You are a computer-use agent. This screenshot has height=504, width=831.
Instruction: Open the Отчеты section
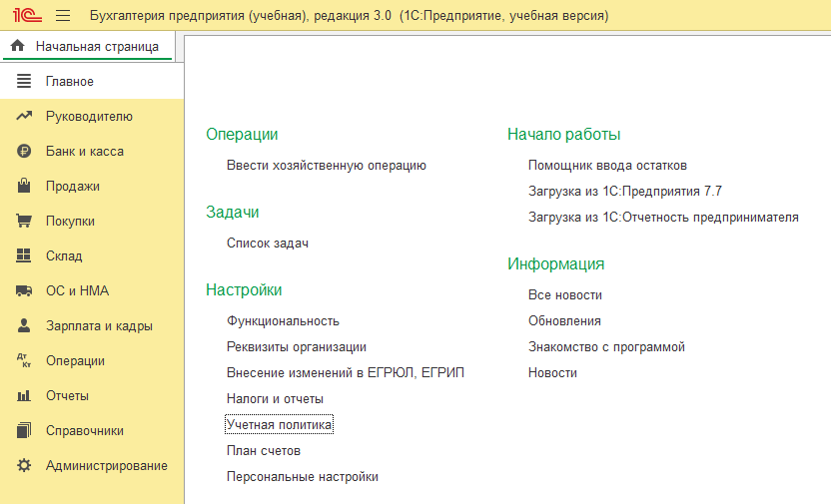point(92,395)
